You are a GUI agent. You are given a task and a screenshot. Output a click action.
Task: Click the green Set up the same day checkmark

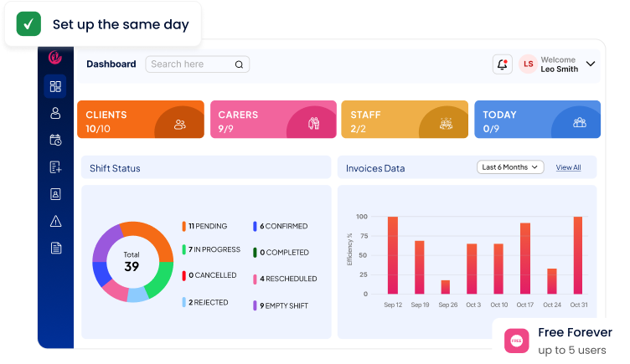[x=28, y=24]
